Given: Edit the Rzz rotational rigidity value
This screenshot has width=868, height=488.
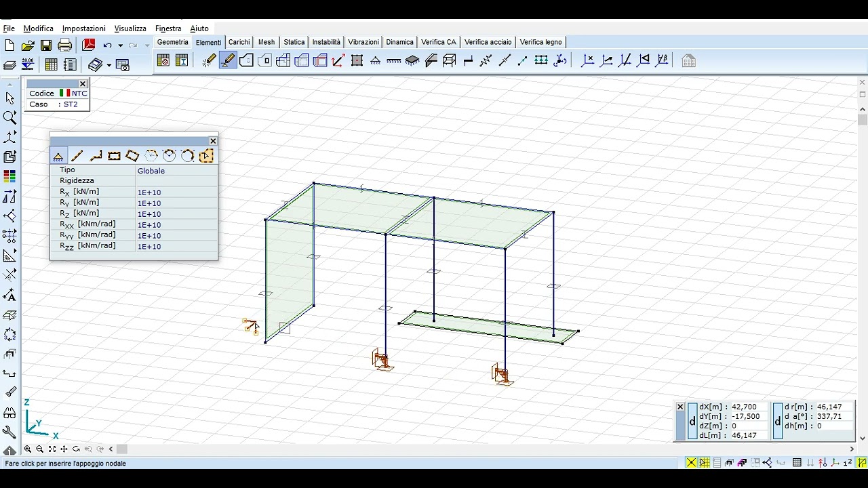Looking at the screenshot, I should point(176,247).
